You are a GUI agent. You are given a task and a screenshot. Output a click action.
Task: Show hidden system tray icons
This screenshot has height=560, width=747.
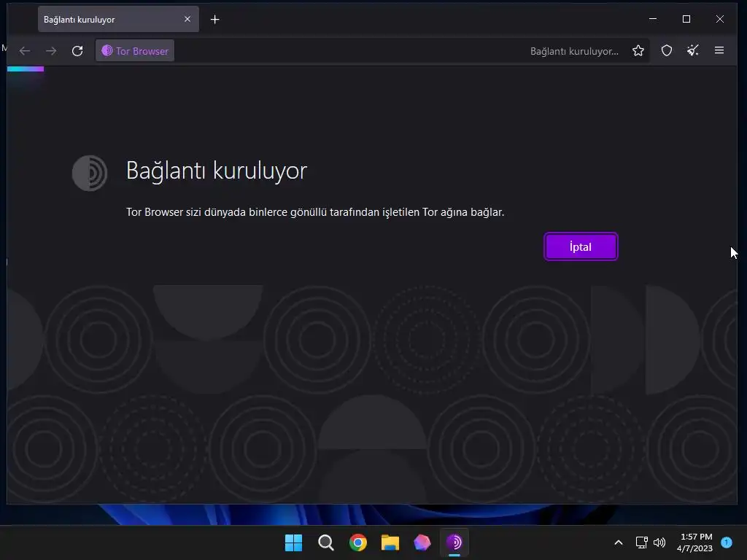pos(619,542)
